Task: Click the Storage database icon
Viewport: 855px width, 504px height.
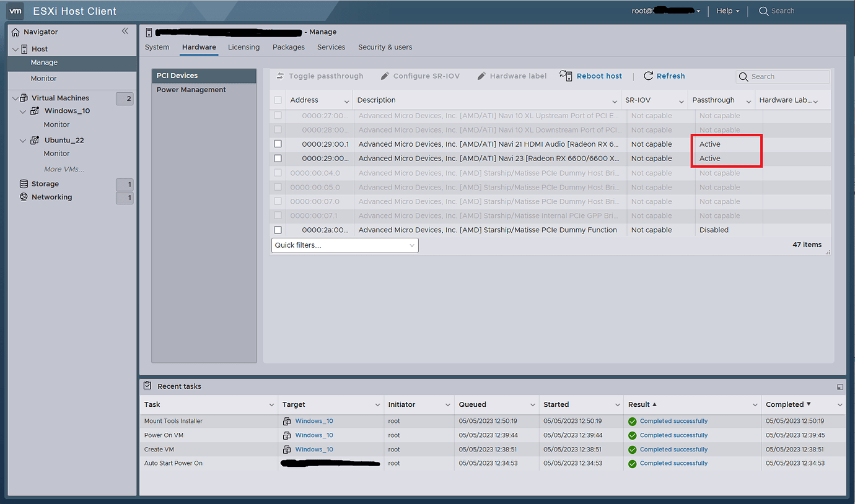Action: 24,184
